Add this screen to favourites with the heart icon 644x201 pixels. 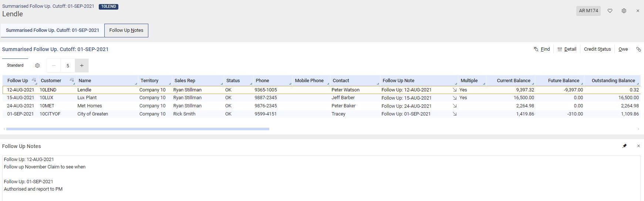click(x=610, y=11)
